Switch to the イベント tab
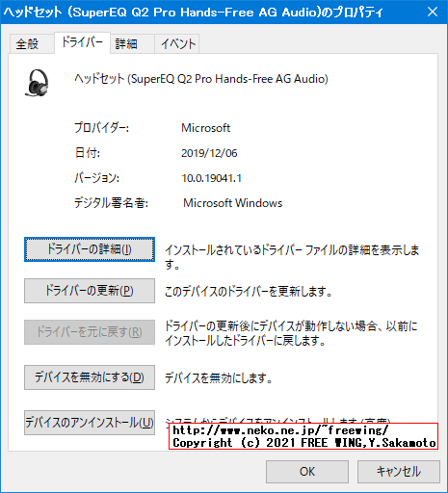This screenshot has width=448, height=493. click(x=177, y=43)
